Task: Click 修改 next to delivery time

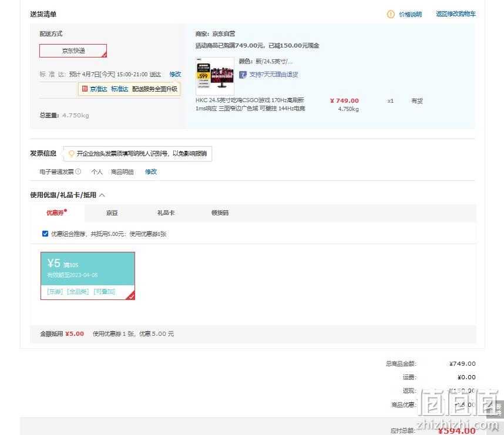Action: coord(175,74)
